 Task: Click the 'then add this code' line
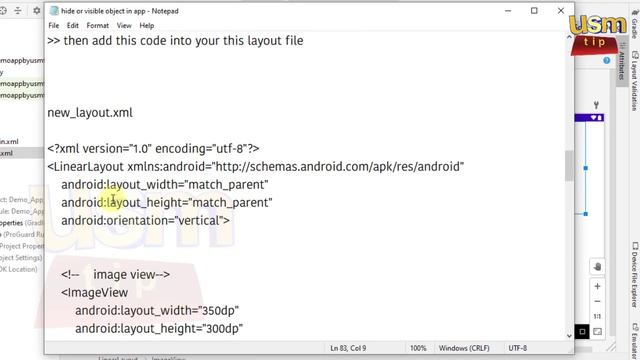point(175,41)
